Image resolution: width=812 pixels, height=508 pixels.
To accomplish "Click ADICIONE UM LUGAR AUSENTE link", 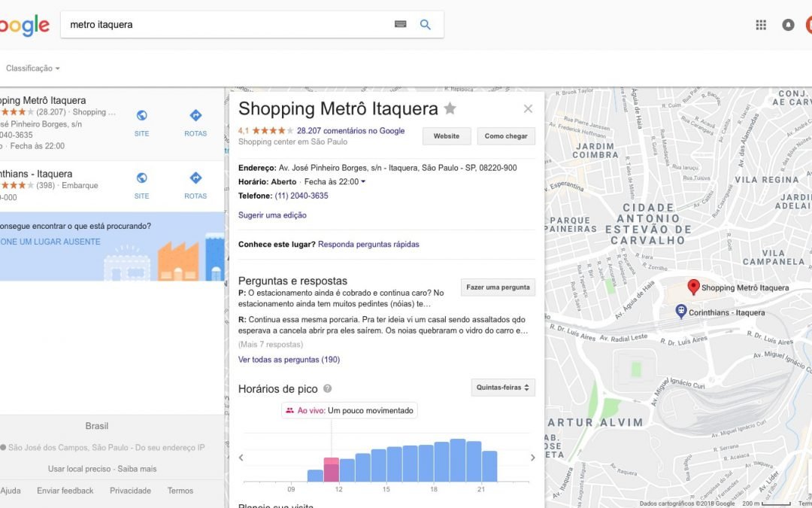I will coord(50,242).
